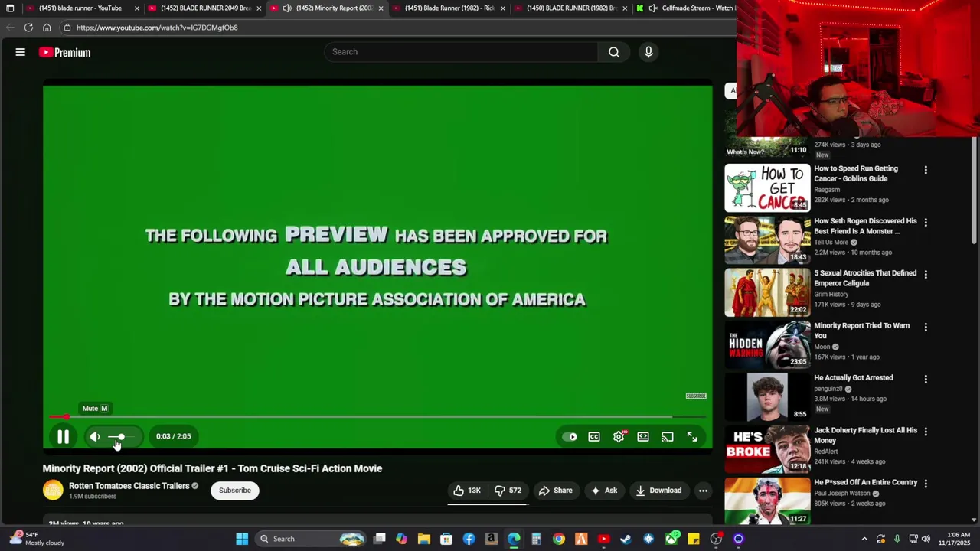The image size is (980, 551).
Task: Open Rotten Tomatoes Classic Trailers channel name
Action: [129, 486]
